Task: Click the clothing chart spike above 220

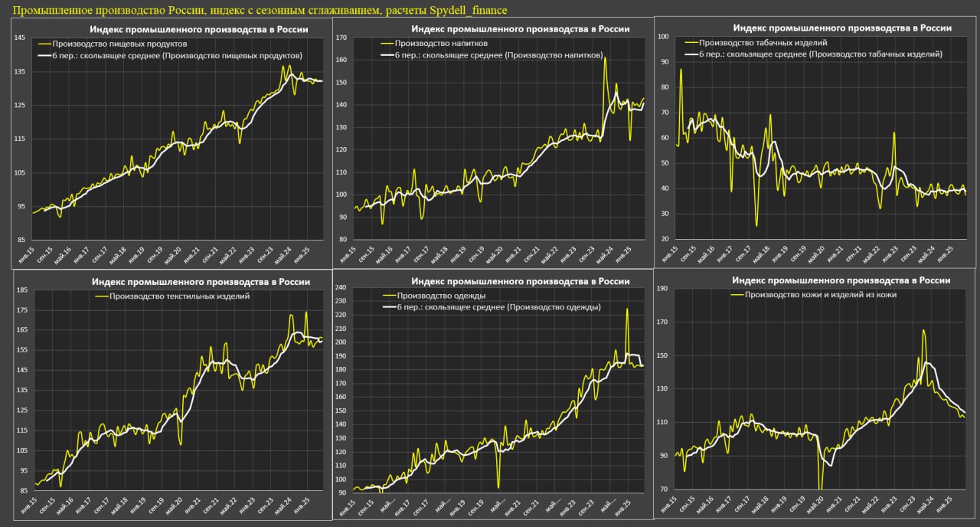Action: coord(627,309)
